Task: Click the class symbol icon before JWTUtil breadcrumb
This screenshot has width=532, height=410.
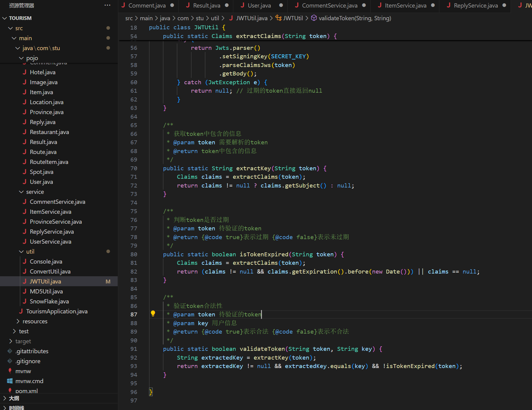Action: point(278,18)
